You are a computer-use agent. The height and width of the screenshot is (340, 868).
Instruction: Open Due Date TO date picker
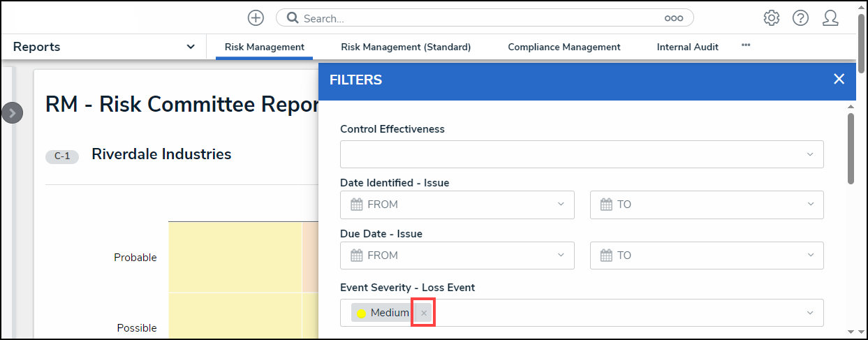[707, 256]
